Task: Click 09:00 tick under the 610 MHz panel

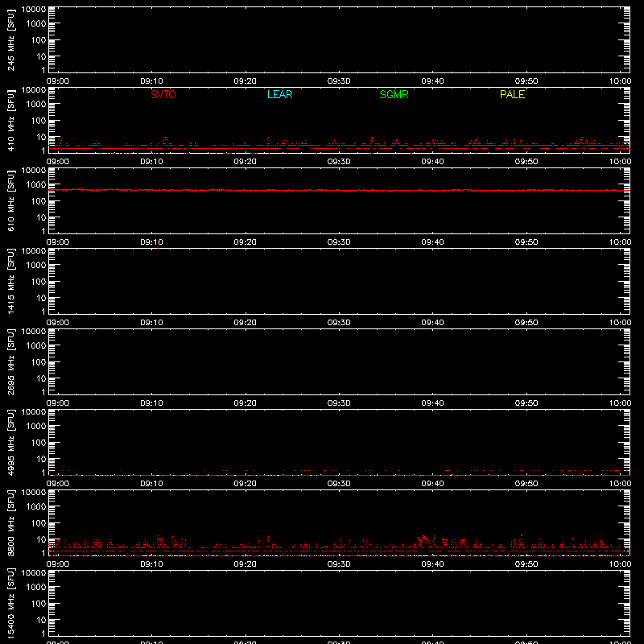Action: click(x=57, y=242)
